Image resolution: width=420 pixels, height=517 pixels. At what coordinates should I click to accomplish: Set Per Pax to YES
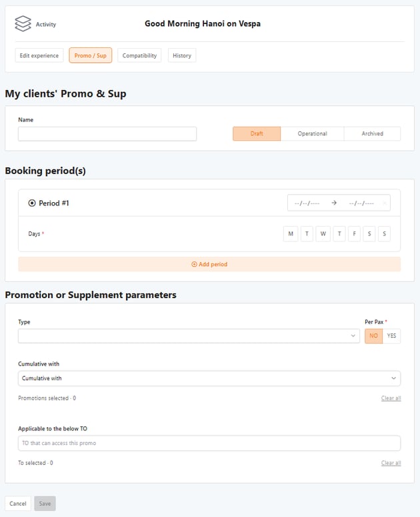(391, 336)
